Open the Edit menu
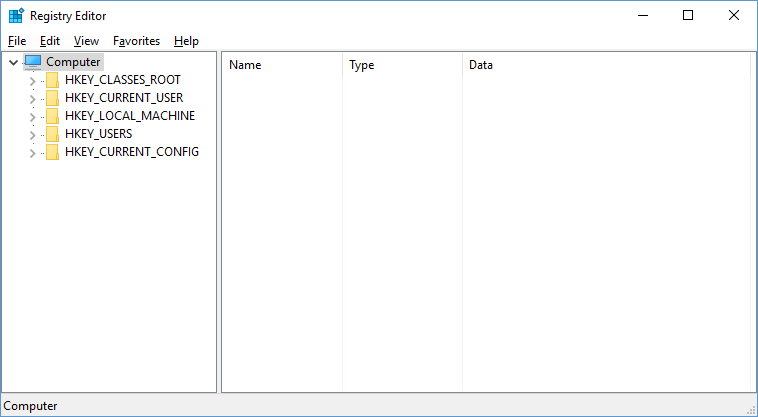Screen dimensions: 758x417 [50, 41]
